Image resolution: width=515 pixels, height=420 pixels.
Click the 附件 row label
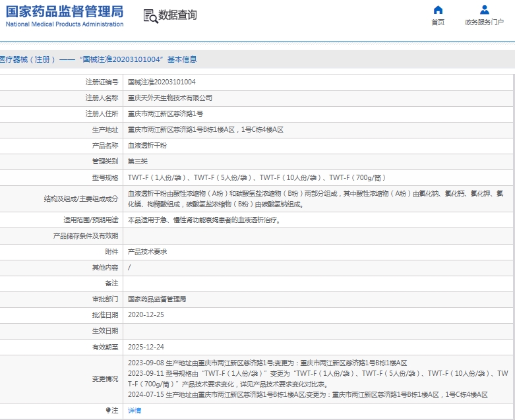coord(111,252)
